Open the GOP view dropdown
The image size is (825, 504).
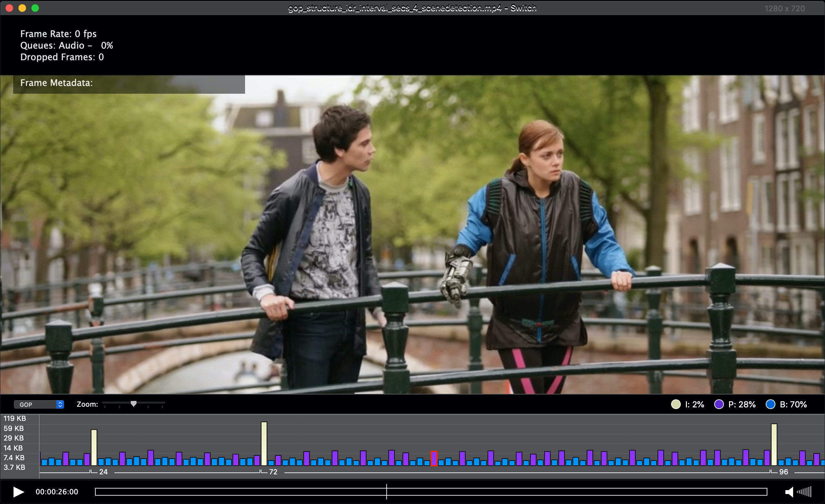click(39, 404)
